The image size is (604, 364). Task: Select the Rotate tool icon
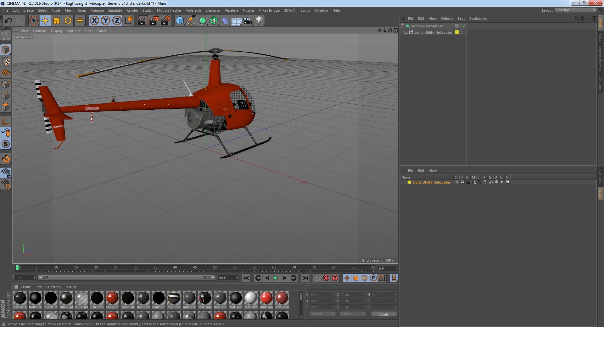(68, 21)
